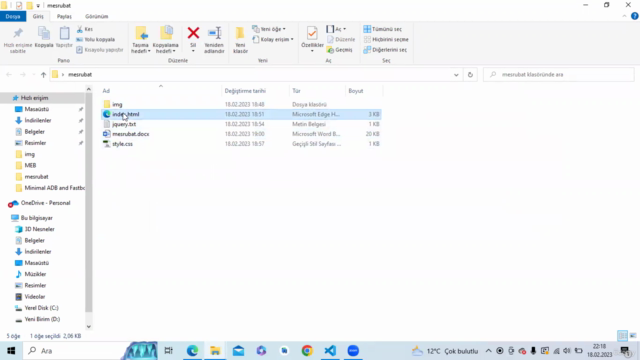This screenshot has width=640, height=360.
Task: Click the 'mesrubat klasöründe ara' search box
Action: coord(558,75)
